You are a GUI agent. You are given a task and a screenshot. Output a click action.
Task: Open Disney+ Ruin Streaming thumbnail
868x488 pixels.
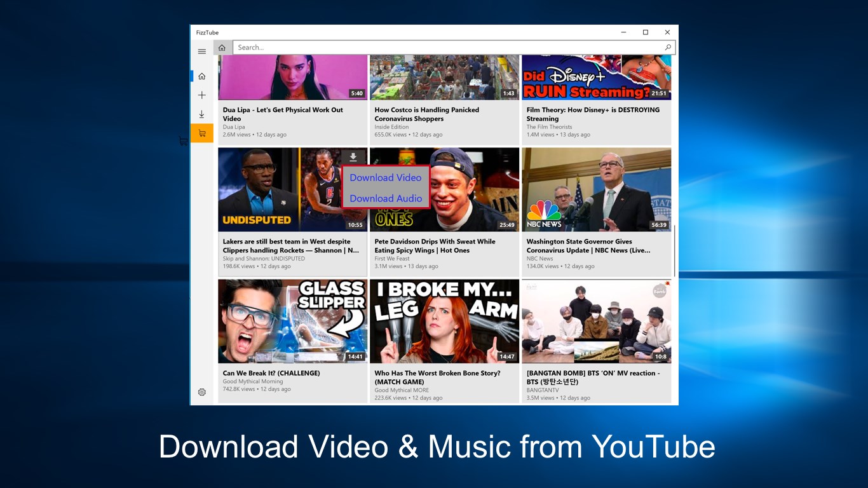[596, 78]
